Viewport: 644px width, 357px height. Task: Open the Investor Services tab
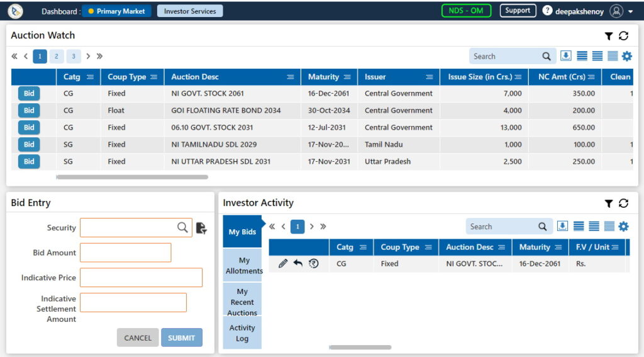(x=190, y=11)
